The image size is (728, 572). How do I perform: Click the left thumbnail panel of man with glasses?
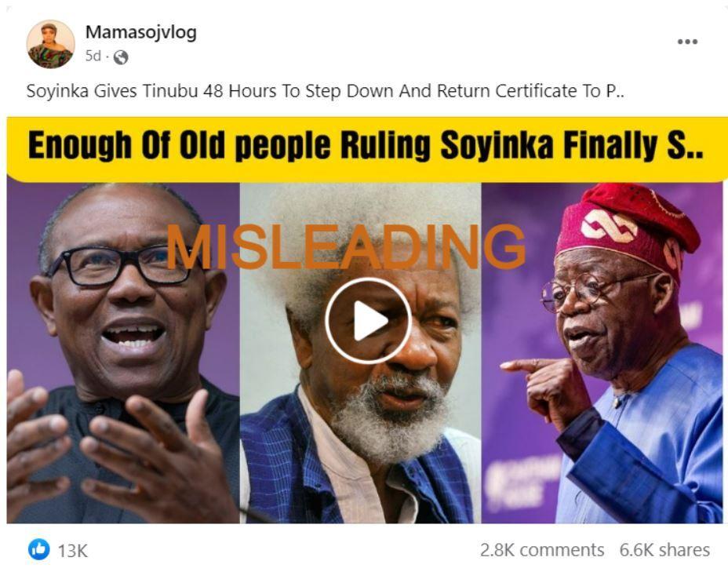[123, 353]
